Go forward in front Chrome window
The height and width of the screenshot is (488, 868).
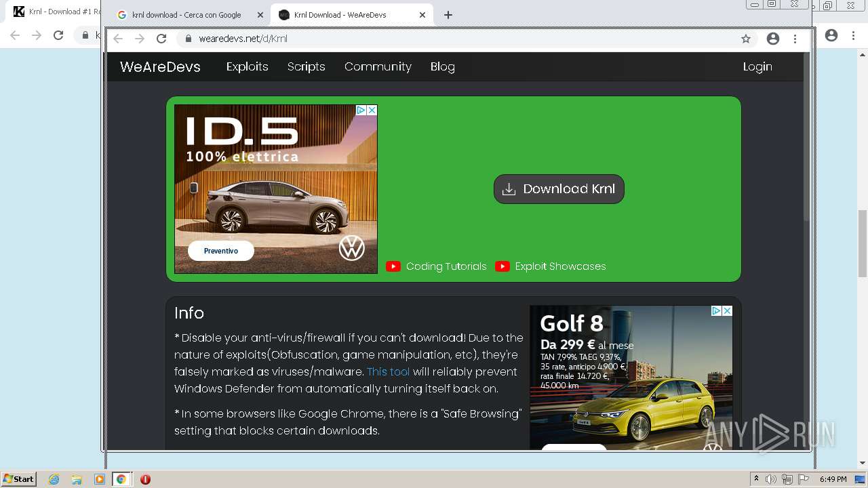coord(140,39)
